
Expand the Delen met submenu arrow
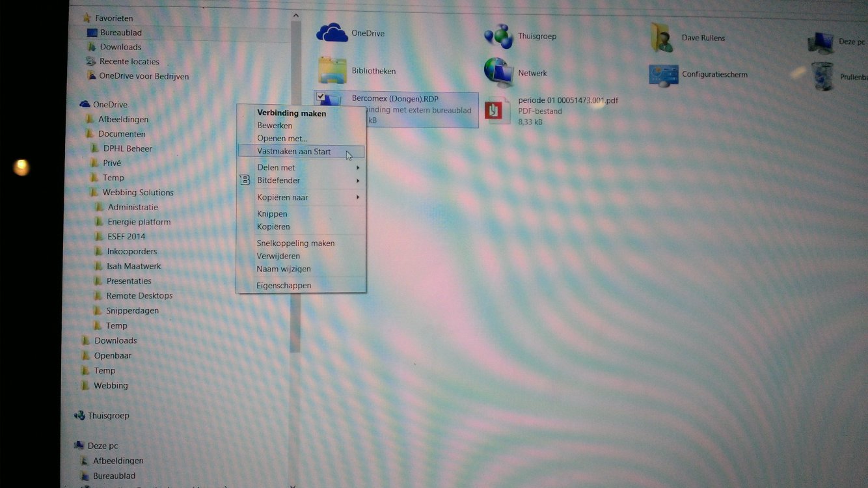pos(358,168)
